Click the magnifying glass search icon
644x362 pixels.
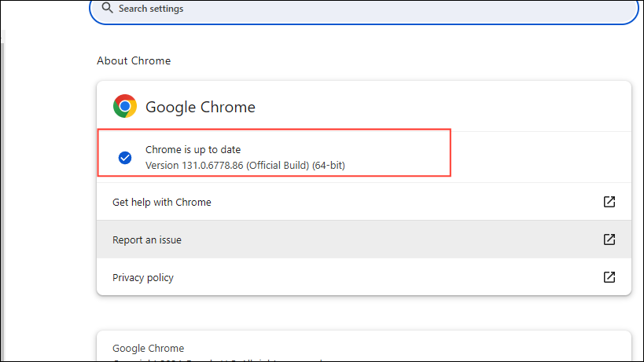pyautogui.click(x=107, y=8)
